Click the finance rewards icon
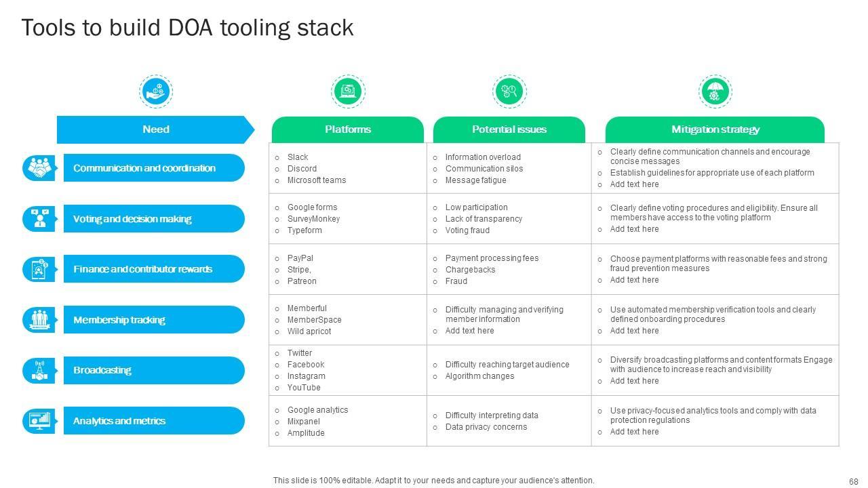Viewport: 868px width, 488px height. click(40, 269)
